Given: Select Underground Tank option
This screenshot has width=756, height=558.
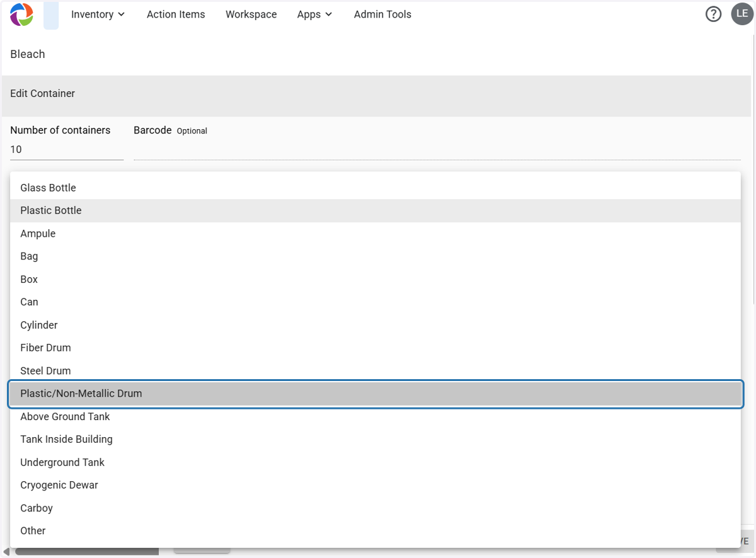Looking at the screenshot, I should 375,462.
